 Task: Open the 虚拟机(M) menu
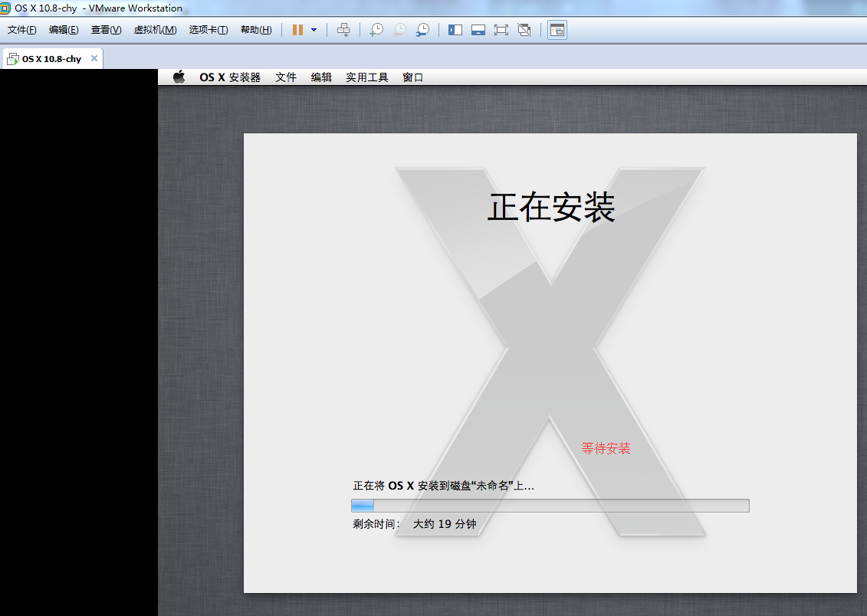pos(155,30)
